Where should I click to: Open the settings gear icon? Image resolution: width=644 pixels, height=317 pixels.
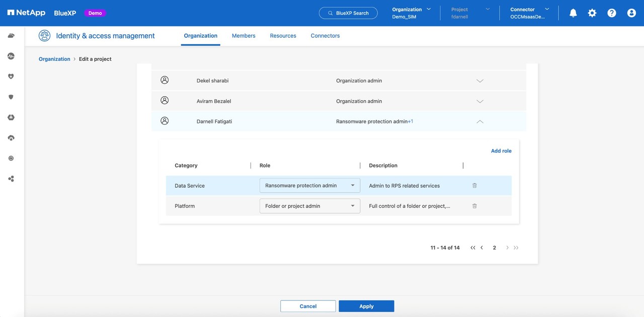[x=592, y=13]
